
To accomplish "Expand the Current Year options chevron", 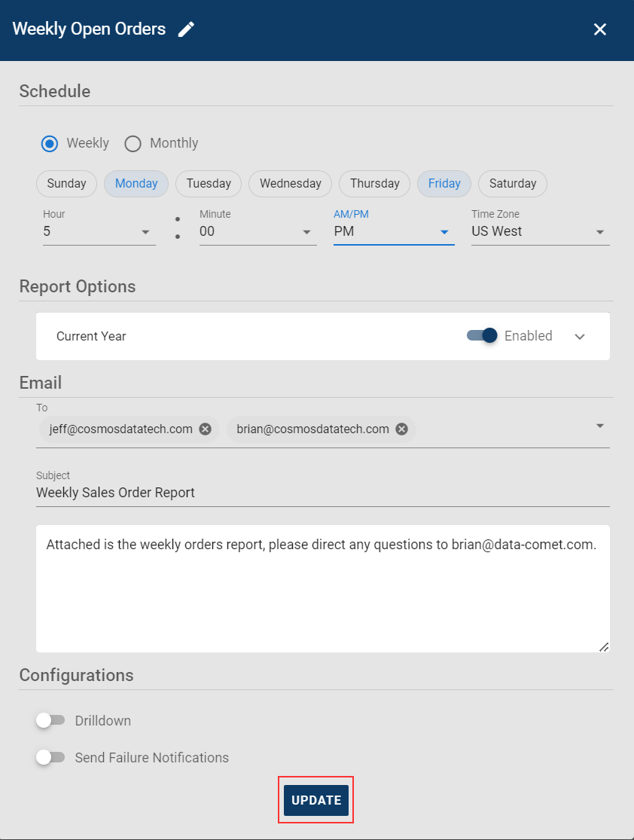I will pos(579,336).
